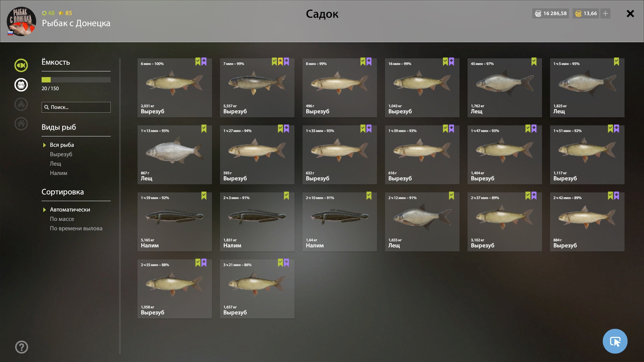Toggle purple bookmark on 2,031 кг Вырезуб
This screenshot has width=644, height=362.
(x=204, y=62)
